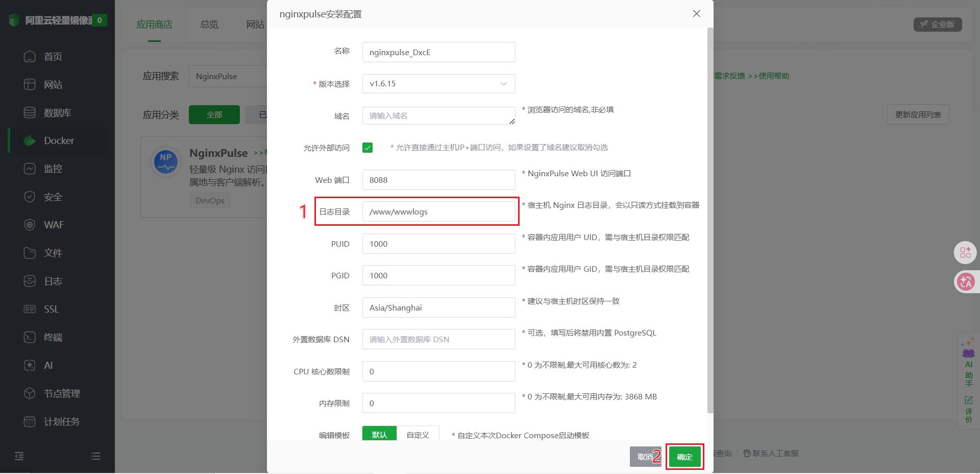980x474 pixels.
Task: Select 自定义 template mode
Action: [x=418, y=434]
